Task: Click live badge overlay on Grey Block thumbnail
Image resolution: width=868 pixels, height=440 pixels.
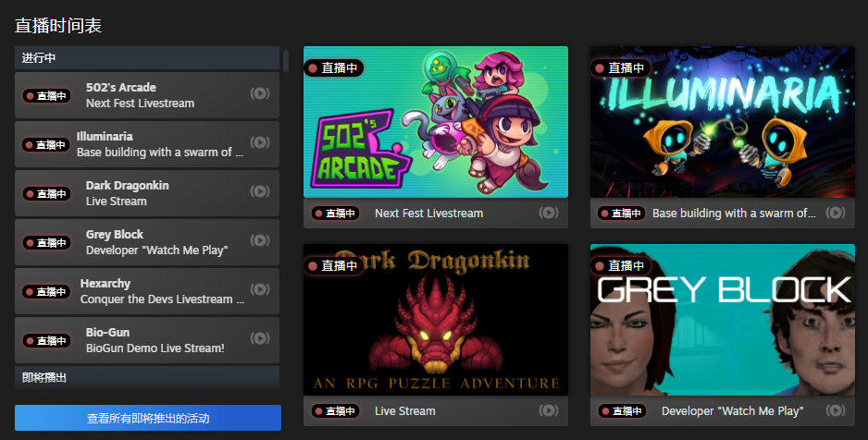Action: pos(621,266)
